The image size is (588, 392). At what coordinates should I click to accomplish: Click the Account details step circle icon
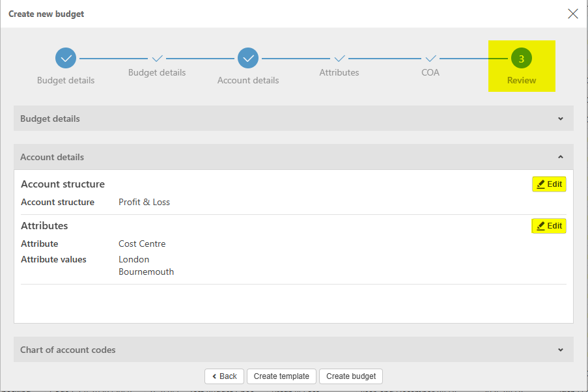(x=248, y=58)
